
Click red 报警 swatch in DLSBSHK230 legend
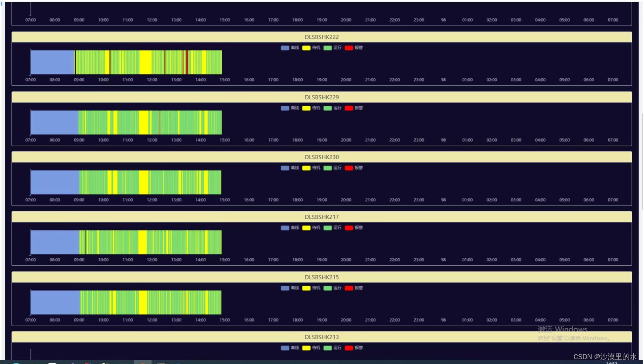(349, 168)
